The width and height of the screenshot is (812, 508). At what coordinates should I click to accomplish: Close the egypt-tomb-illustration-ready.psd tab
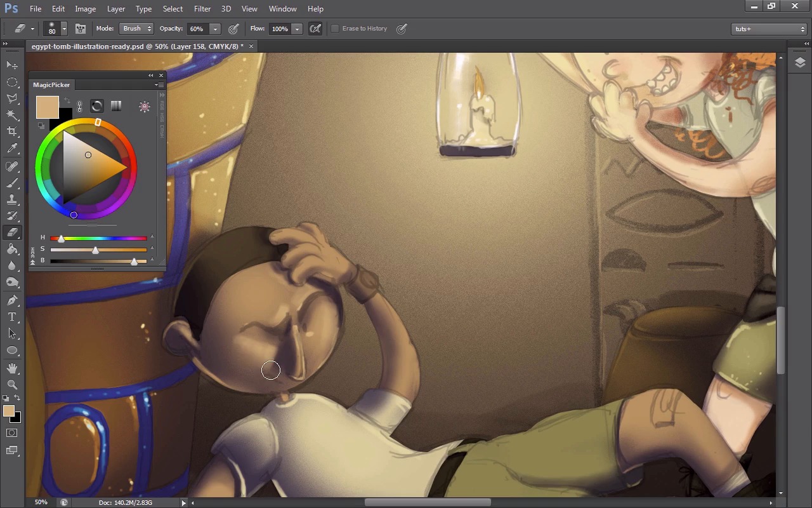[x=251, y=46]
